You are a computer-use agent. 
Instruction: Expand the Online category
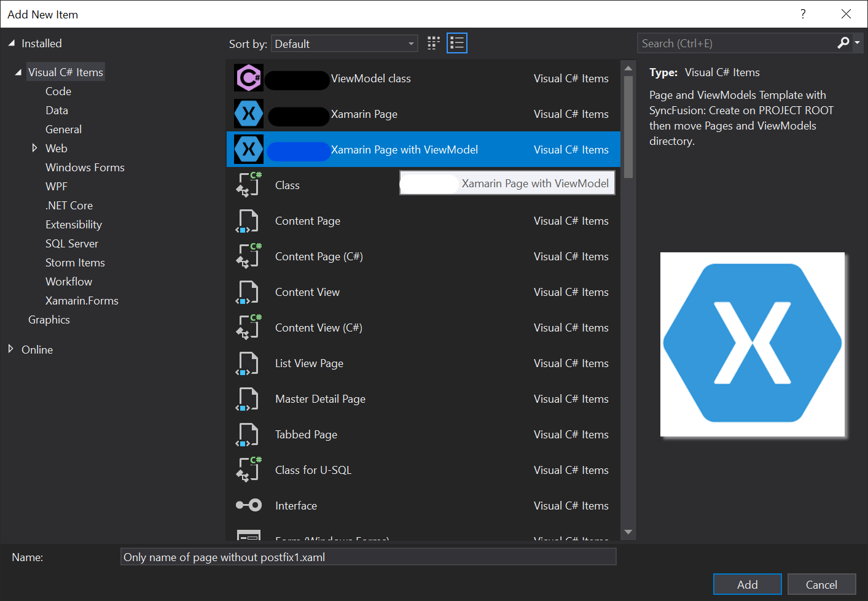(10, 349)
